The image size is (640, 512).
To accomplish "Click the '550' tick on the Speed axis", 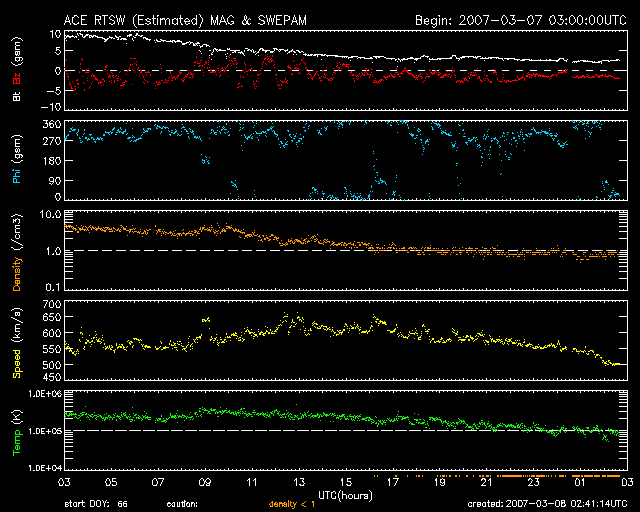I will [x=52, y=349].
